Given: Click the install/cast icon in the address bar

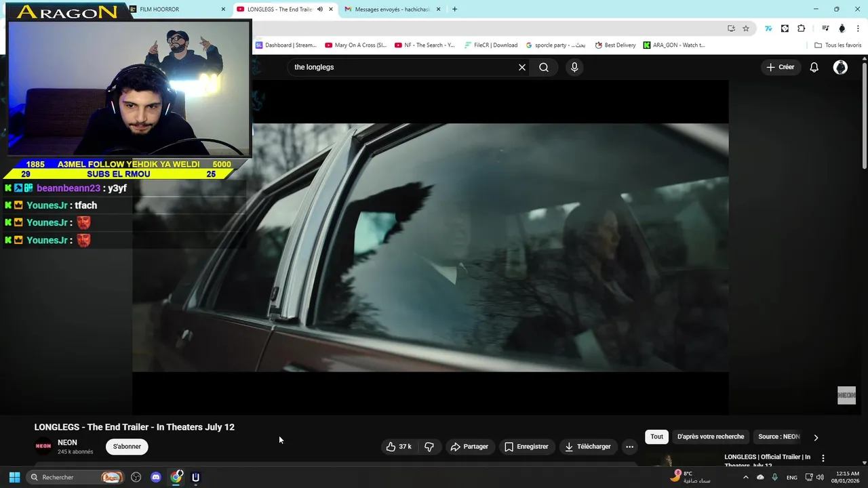Looking at the screenshot, I should coord(731,28).
